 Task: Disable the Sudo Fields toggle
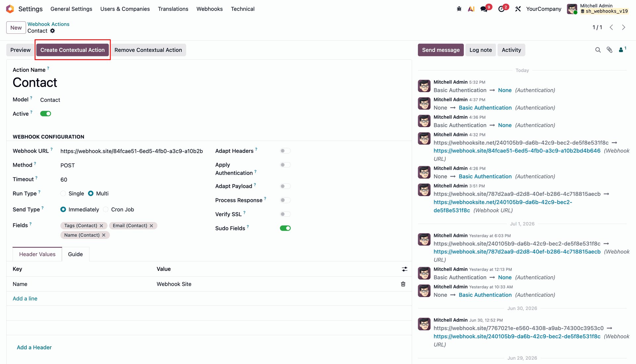click(x=285, y=228)
